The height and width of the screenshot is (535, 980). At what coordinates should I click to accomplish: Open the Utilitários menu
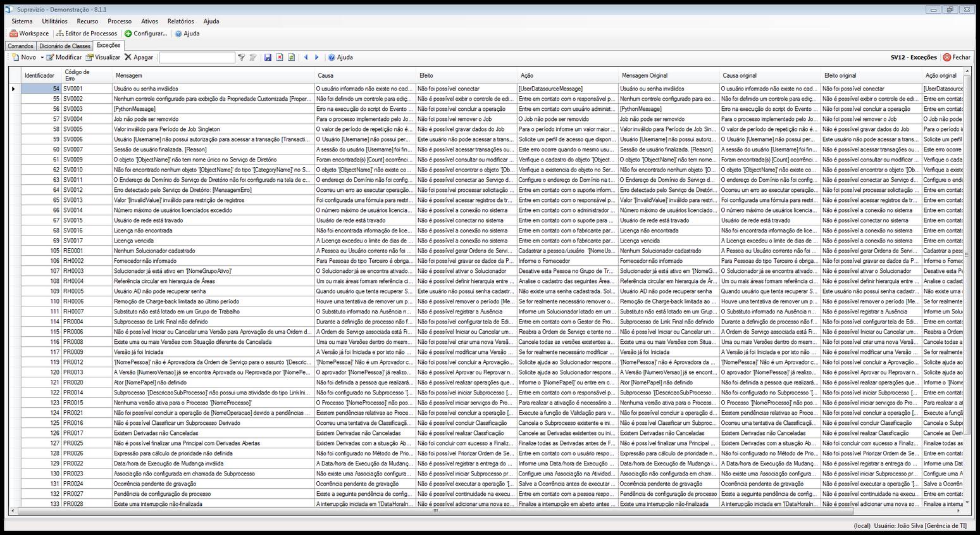[55, 21]
